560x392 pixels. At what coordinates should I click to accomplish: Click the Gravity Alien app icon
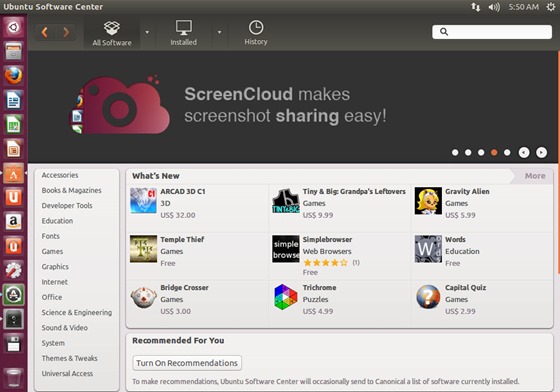tap(428, 201)
